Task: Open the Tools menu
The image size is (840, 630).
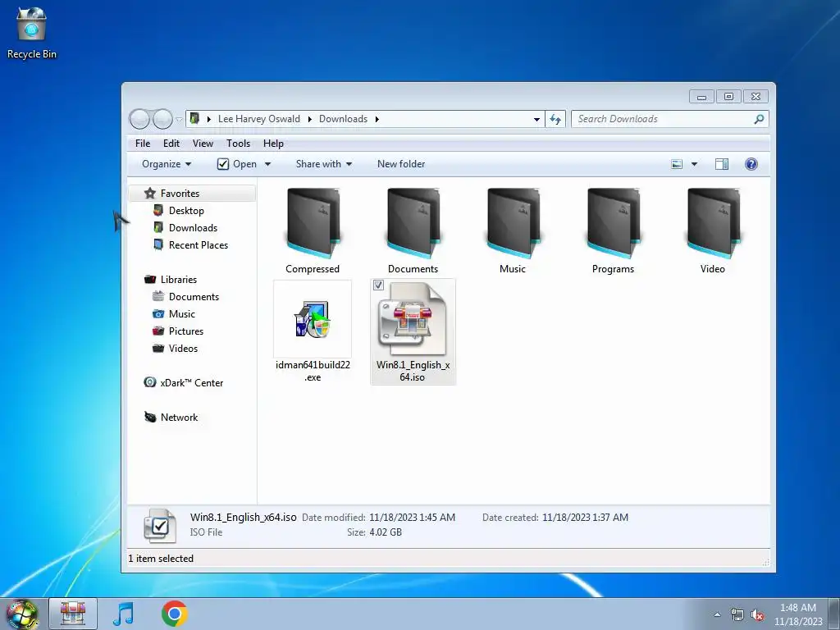Action: pyautogui.click(x=239, y=144)
